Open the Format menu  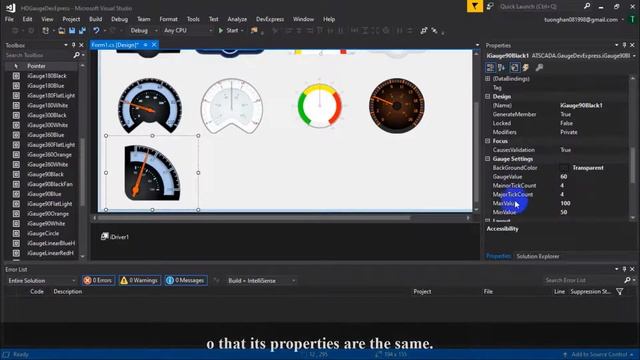point(169,19)
